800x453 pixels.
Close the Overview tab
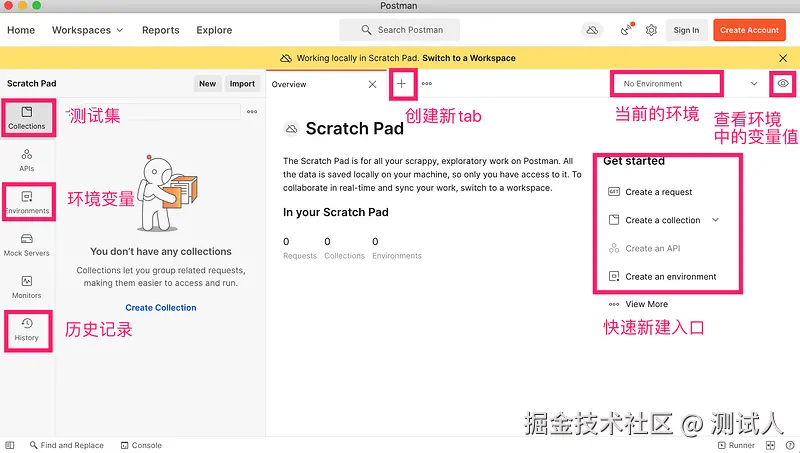tap(372, 84)
